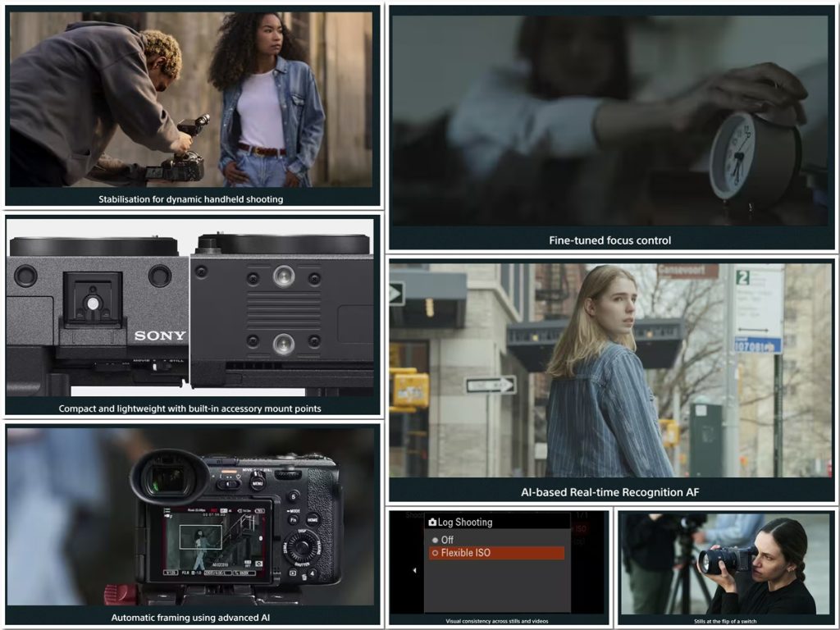
Task: Click 'Automatic framing using advanced AI' caption
Action: pyautogui.click(x=190, y=617)
